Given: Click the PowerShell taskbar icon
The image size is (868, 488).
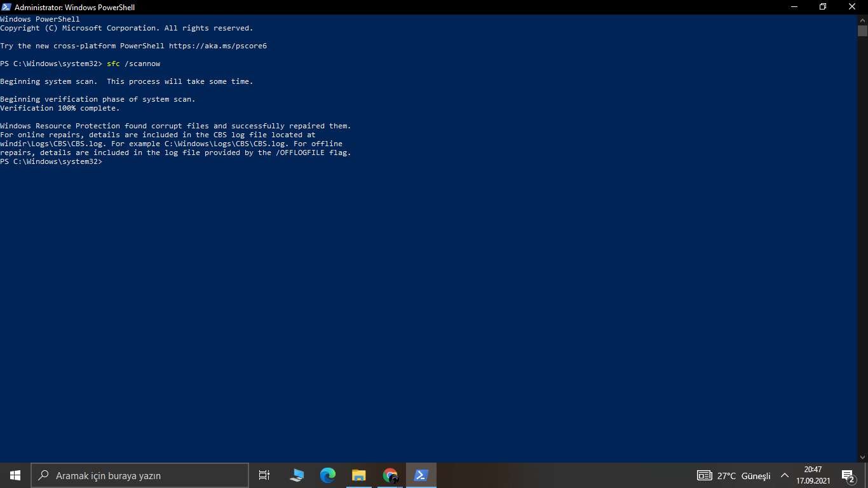Looking at the screenshot, I should coord(421,475).
